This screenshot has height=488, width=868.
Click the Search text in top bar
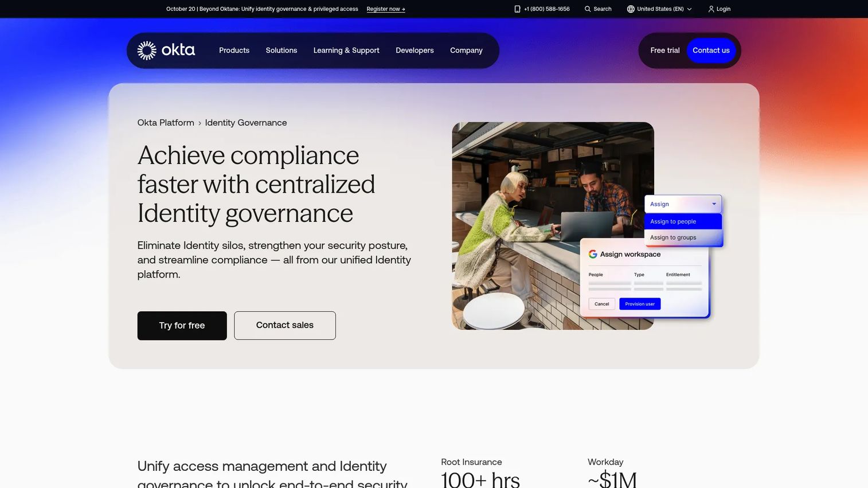pyautogui.click(x=602, y=9)
